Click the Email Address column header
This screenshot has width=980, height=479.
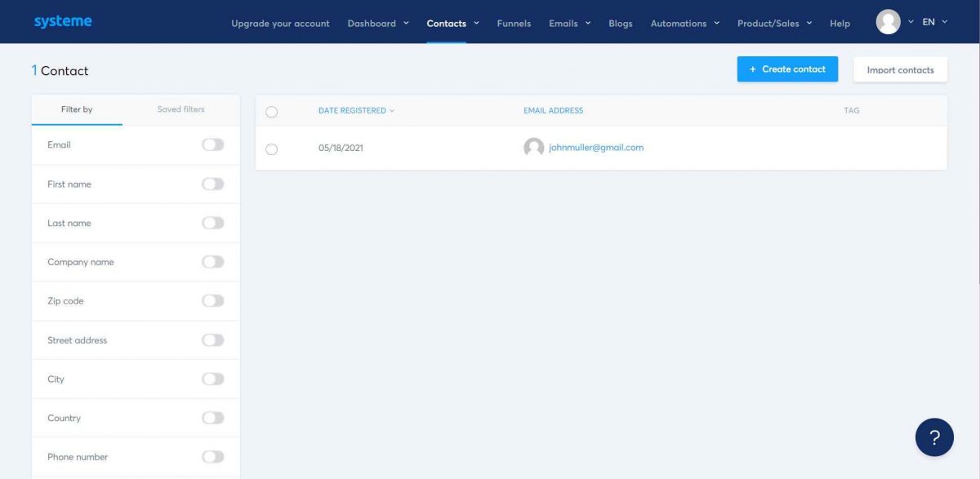pos(554,111)
